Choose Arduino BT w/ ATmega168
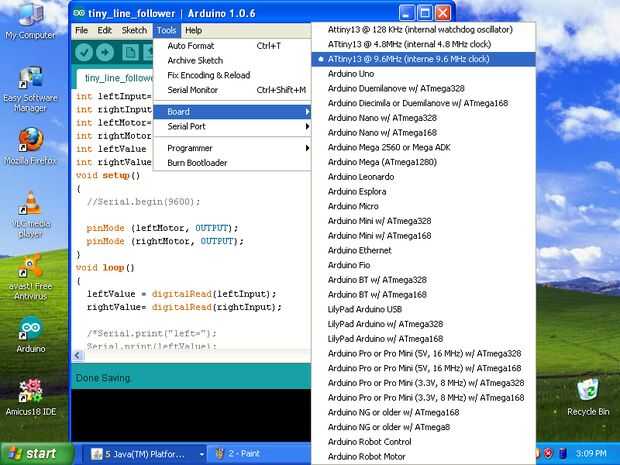This screenshot has height=465, width=620. pos(423,295)
